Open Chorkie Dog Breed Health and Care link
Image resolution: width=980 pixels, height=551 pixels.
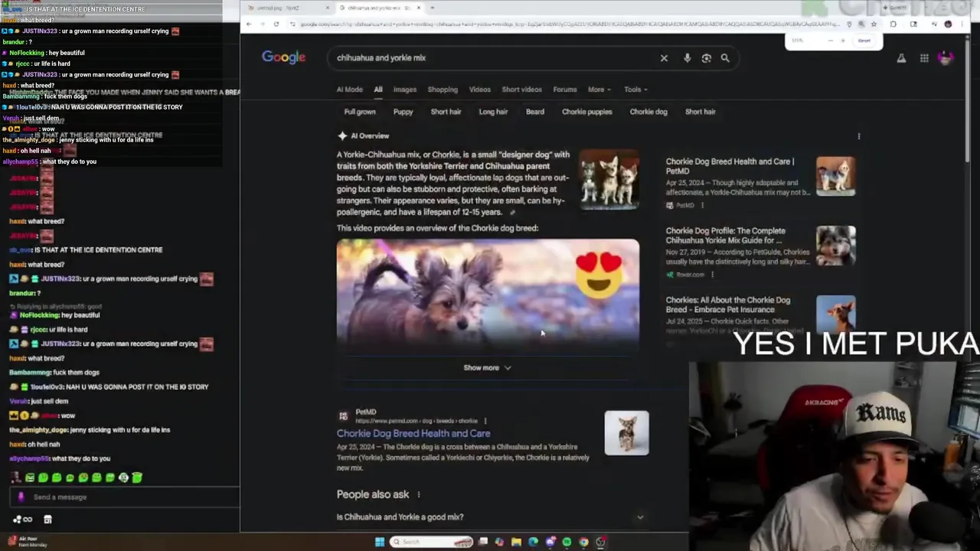tap(413, 434)
